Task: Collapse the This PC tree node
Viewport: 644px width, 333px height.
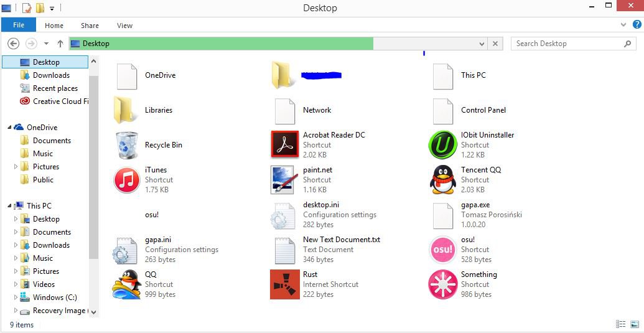Action: click(x=9, y=205)
